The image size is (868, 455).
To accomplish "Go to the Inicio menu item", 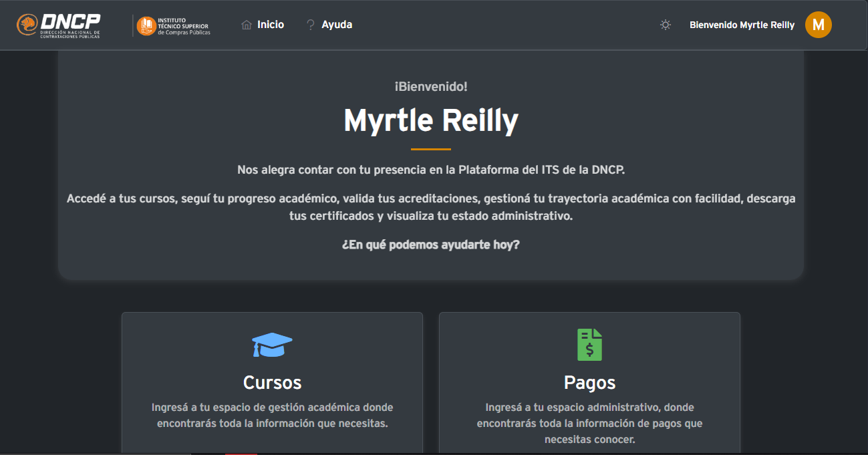I will (x=271, y=25).
